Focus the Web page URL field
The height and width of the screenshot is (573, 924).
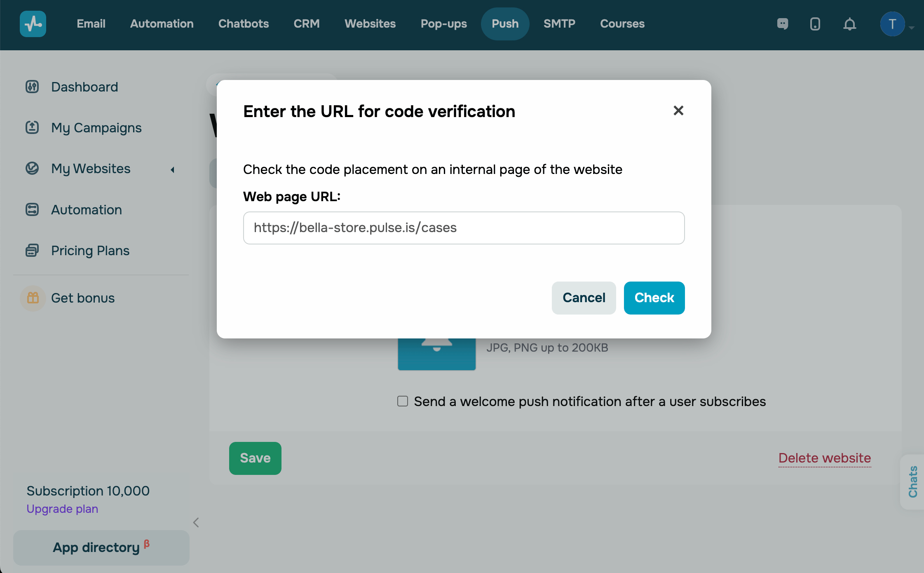(x=464, y=228)
